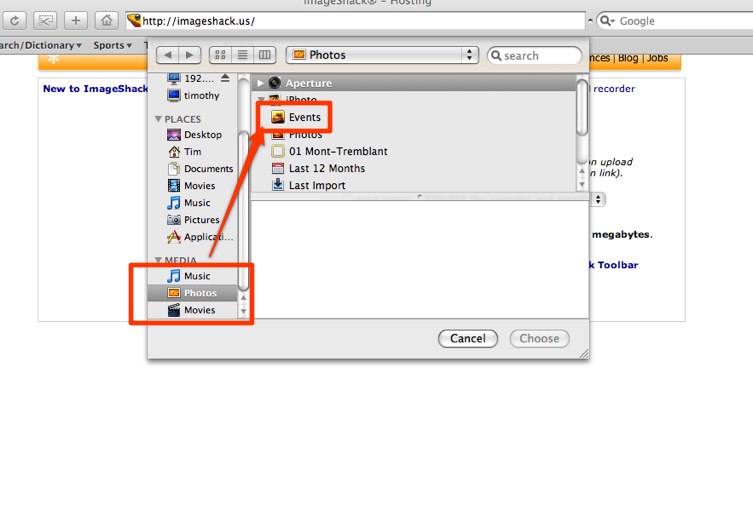Switch file dialog to list view
Viewport: 753px width, 506px height.
pyautogui.click(x=243, y=55)
